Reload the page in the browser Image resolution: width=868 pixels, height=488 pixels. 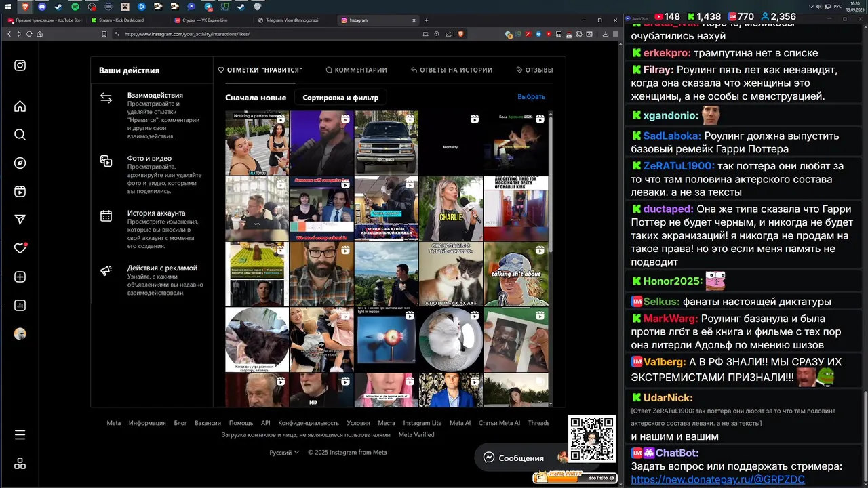(29, 34)
